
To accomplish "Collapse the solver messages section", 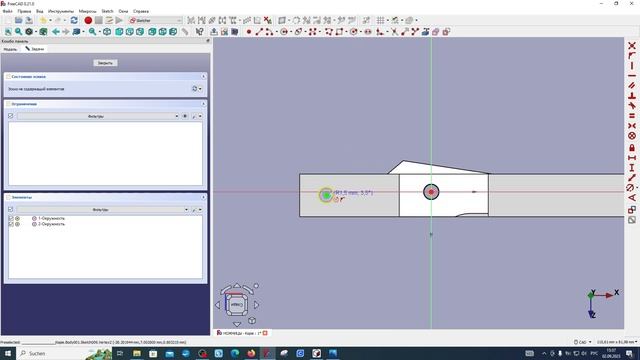I will coord(203,76).
